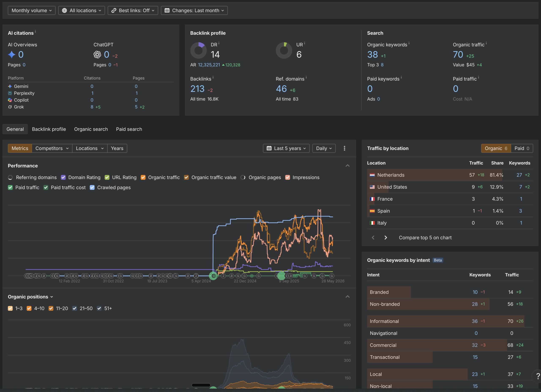Open the Last 5 years date range dropdown

(x=286, y=148)
